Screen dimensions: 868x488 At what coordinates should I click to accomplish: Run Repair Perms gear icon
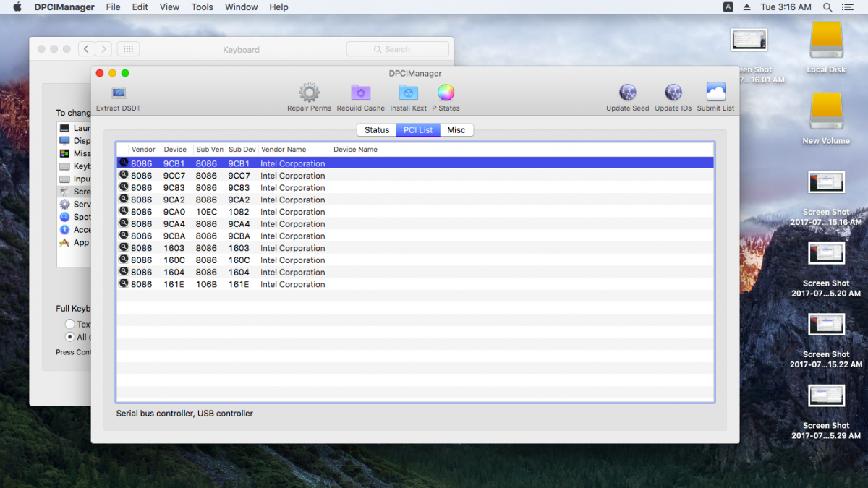(309, 93)
